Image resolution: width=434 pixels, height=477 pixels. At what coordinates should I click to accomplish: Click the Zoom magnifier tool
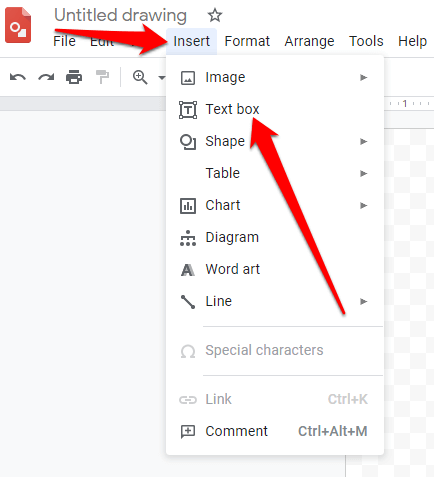point(140,77)
